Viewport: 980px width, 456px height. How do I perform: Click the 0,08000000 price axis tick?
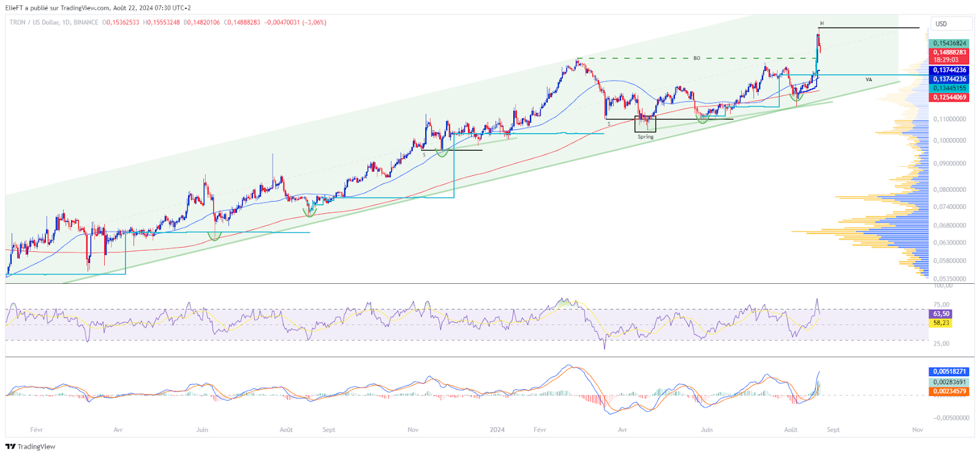point(949,189)
